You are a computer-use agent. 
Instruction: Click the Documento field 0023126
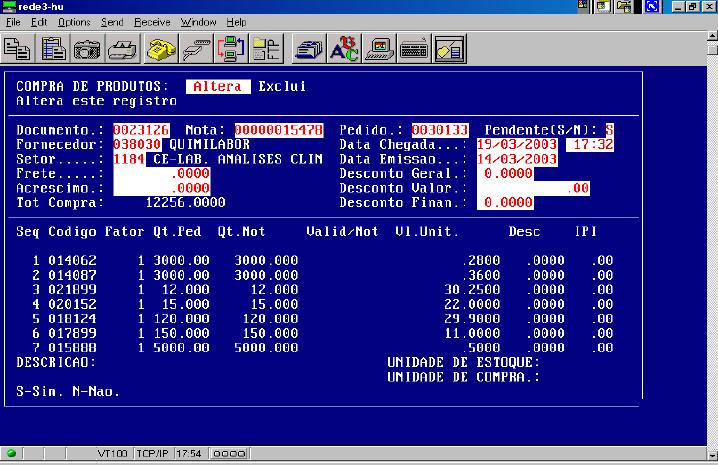point(141,130)
